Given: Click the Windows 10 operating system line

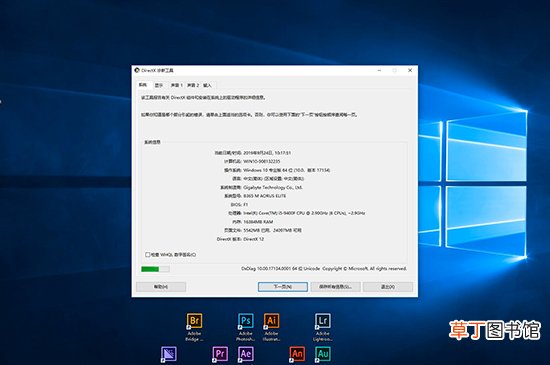Looking at the screenshot, I should click(x=277, y=170).
